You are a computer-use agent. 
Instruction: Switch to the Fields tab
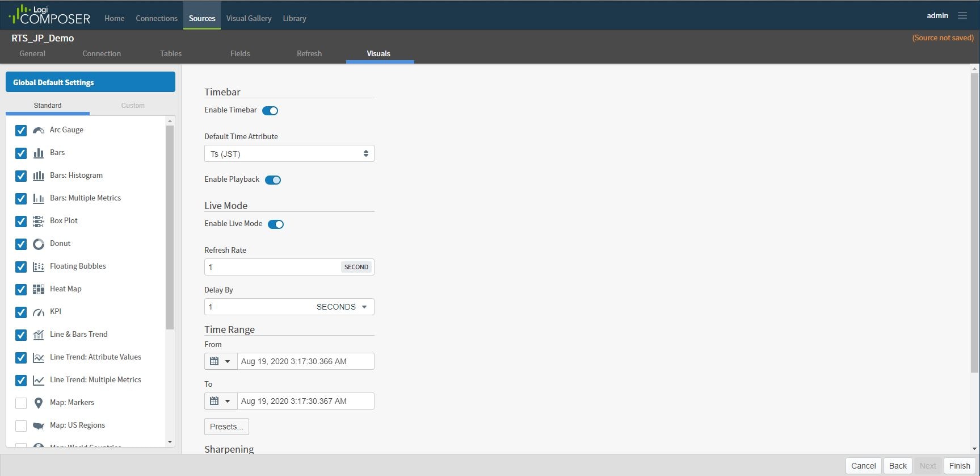pos(240,53)
